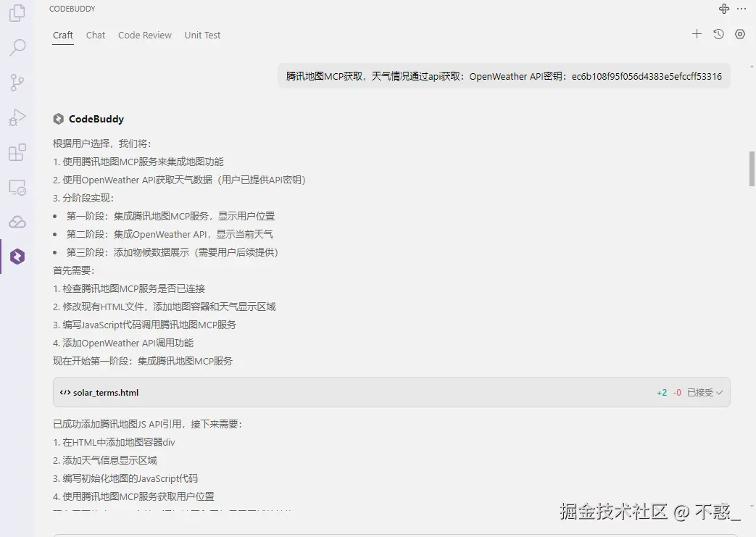Screen dimensions: 756x537
Task: Open CodeBuddy settings hexagon icon
Action: tap(740, 34)
